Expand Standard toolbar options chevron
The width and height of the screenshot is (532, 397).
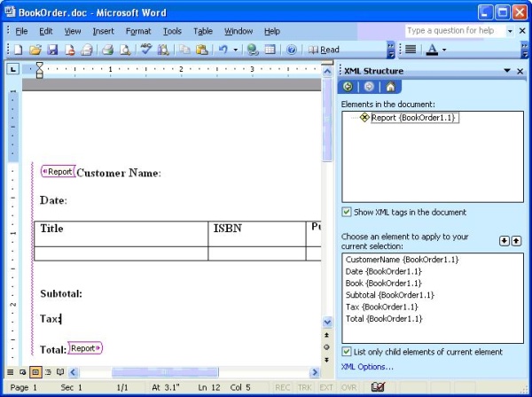tap(391, 51)
